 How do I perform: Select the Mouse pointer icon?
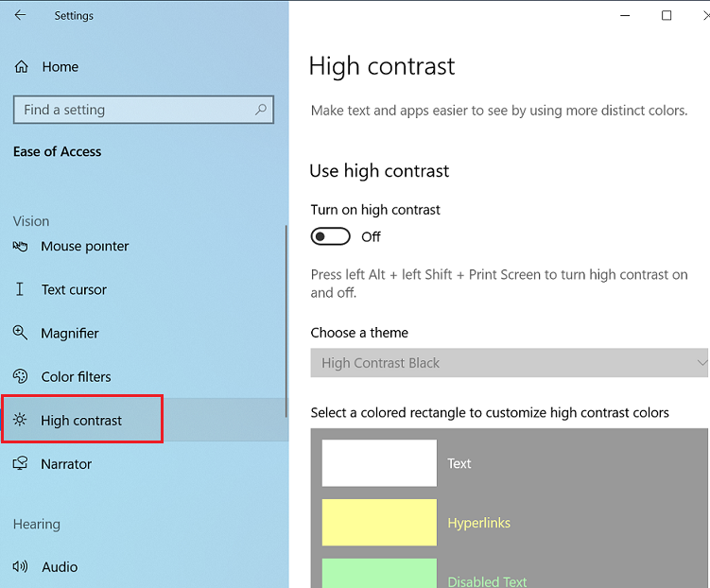(x=21, y=246)
